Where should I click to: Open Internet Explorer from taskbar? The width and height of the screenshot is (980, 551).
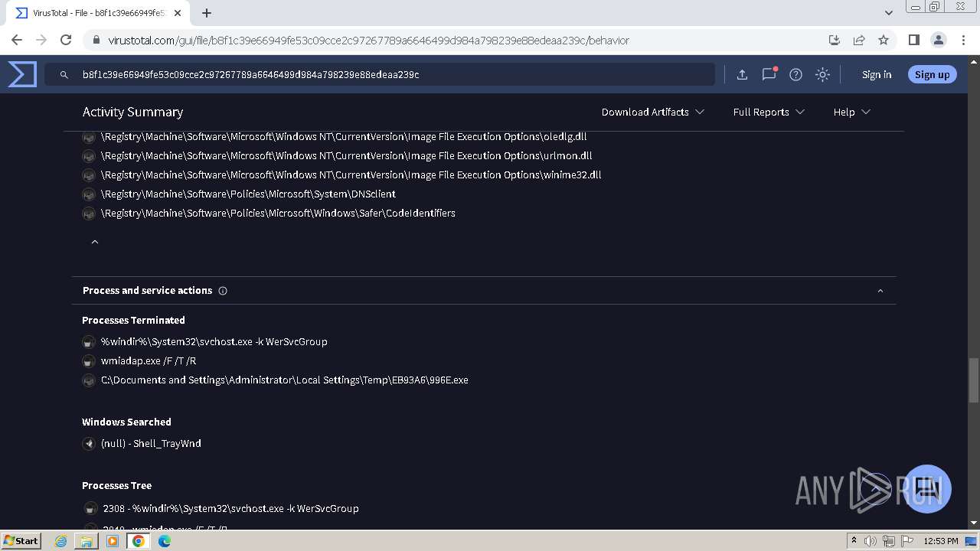(61, 541)
